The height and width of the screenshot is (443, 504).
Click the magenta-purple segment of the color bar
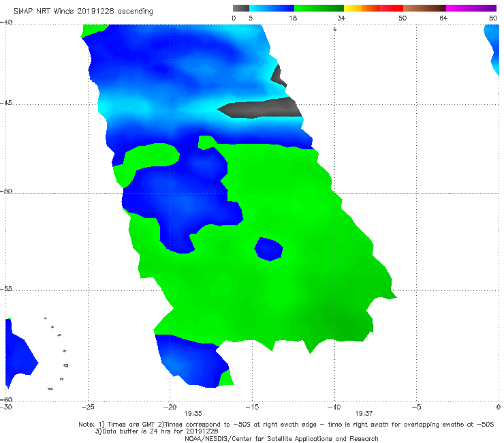click(x=471, y=8)
